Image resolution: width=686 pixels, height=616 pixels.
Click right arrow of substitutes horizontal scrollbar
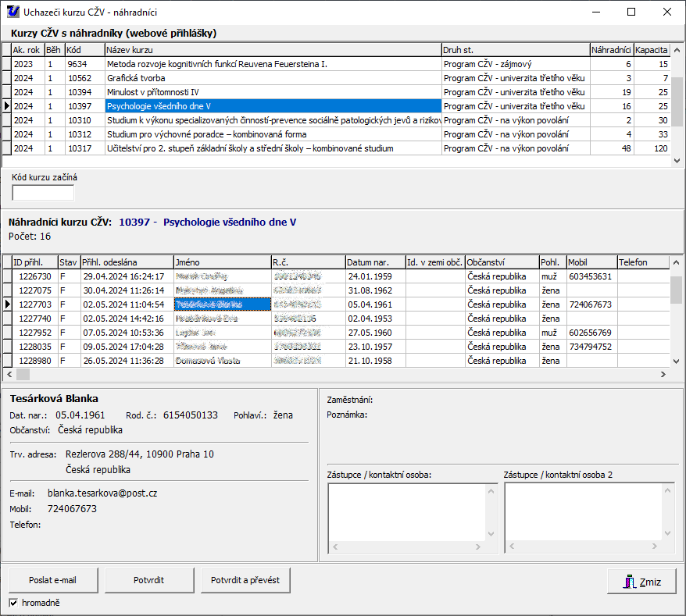click(x=663, y=375)
